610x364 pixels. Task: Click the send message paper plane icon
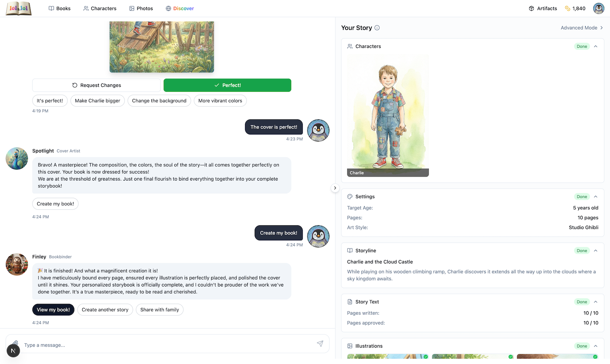click(320, 344)
